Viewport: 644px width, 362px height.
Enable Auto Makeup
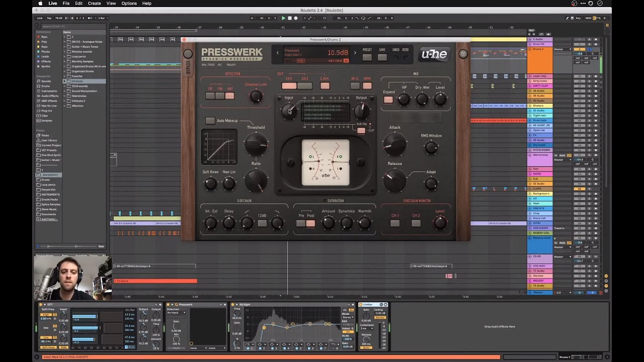210,121
